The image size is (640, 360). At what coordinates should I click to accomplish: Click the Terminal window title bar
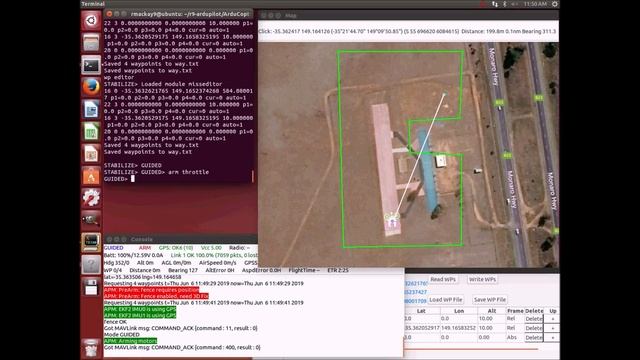click(x=180, y=14)
